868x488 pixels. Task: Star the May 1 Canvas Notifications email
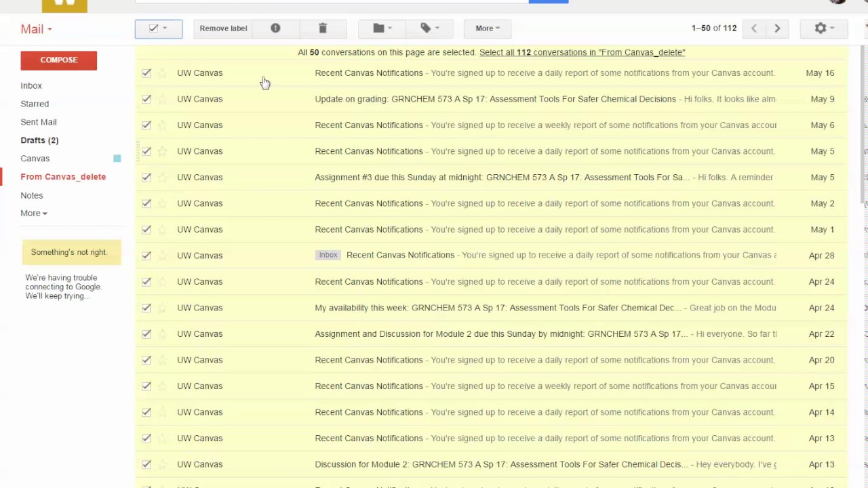[x=162, y=229]
